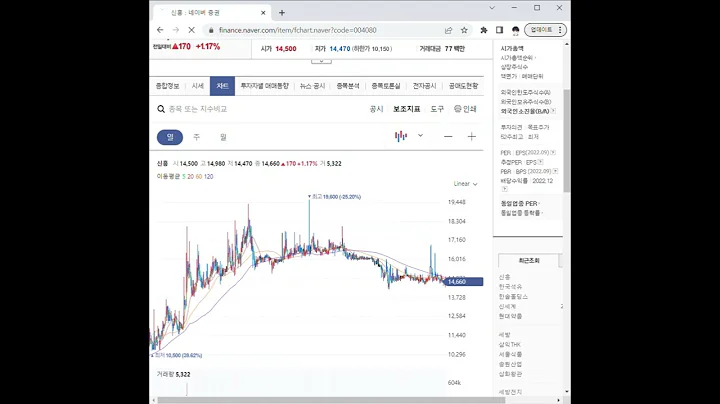Image resolution: width=720 pixels, height=404 pixels.
Task: Open Chrome tab search chevron
Action: tap(492, 8)
